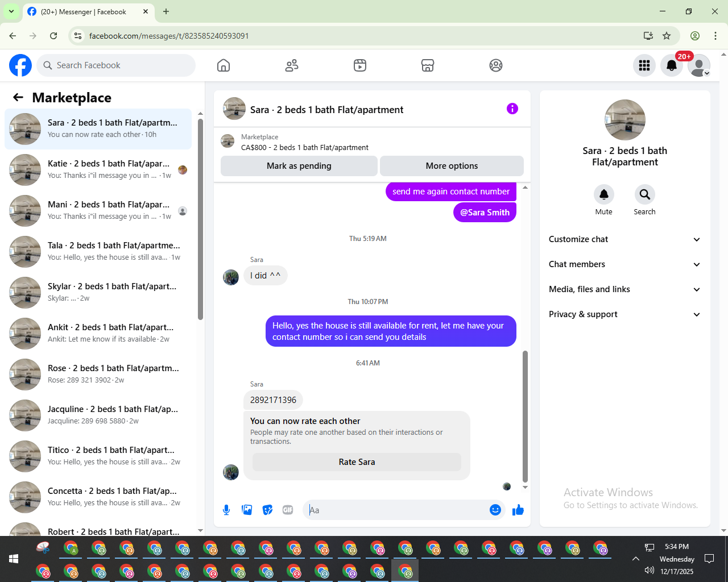This screenshot has width=728, height=582.
Task: Expand Media, files and links section
Action: 624,289
